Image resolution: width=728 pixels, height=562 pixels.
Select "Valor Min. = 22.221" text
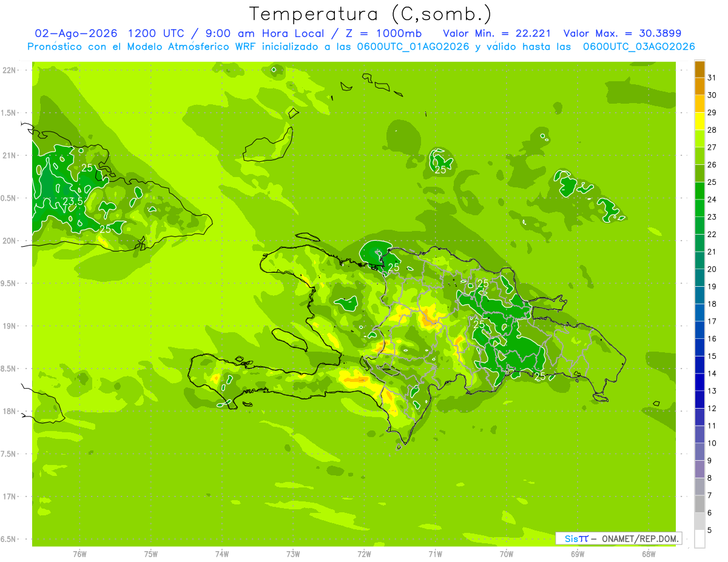(497, 33)
